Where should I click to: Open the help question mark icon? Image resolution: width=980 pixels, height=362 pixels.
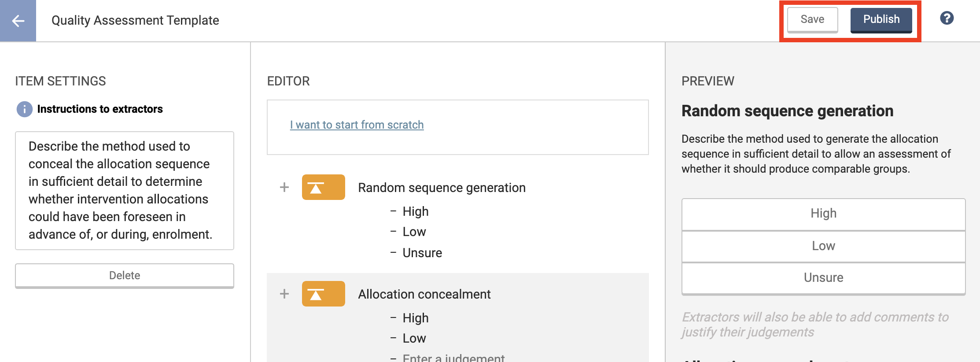[x=947, y=18]
